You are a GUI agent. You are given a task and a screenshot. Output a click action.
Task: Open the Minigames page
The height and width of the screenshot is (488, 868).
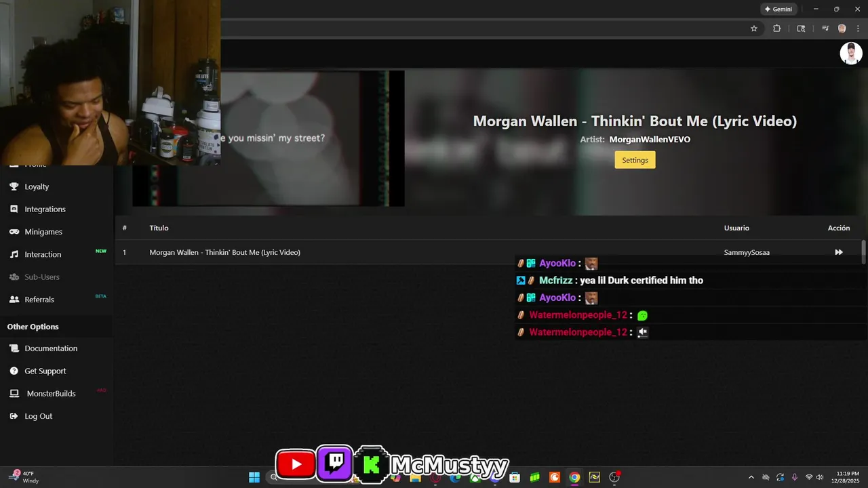click(43, 232)
